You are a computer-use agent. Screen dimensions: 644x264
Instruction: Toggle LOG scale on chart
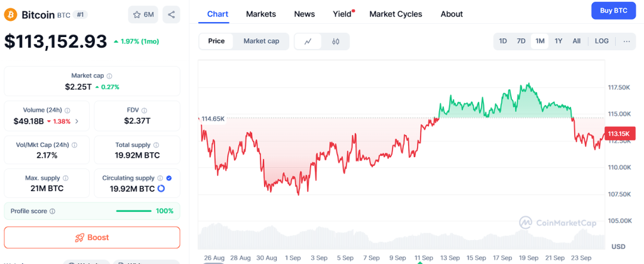click(x=602, y=41)
